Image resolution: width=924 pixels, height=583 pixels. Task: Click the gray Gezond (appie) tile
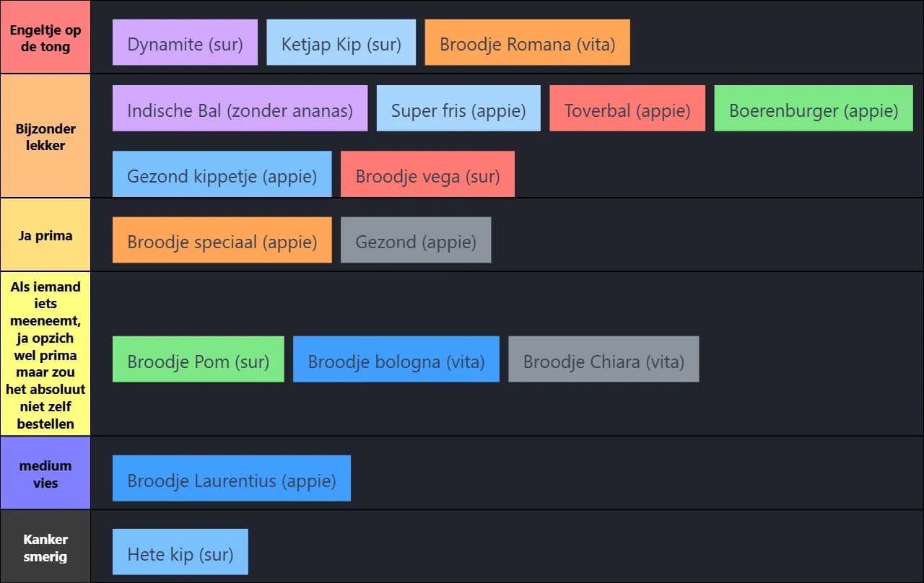(x=416, y=240)
